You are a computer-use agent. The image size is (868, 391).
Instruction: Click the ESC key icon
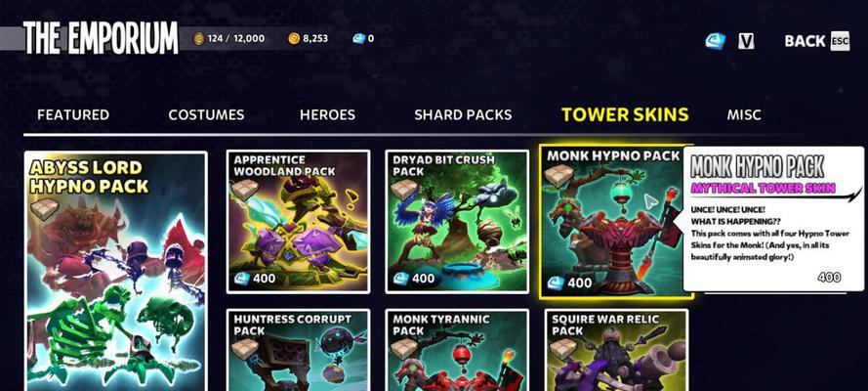click(x=840, y=41)
